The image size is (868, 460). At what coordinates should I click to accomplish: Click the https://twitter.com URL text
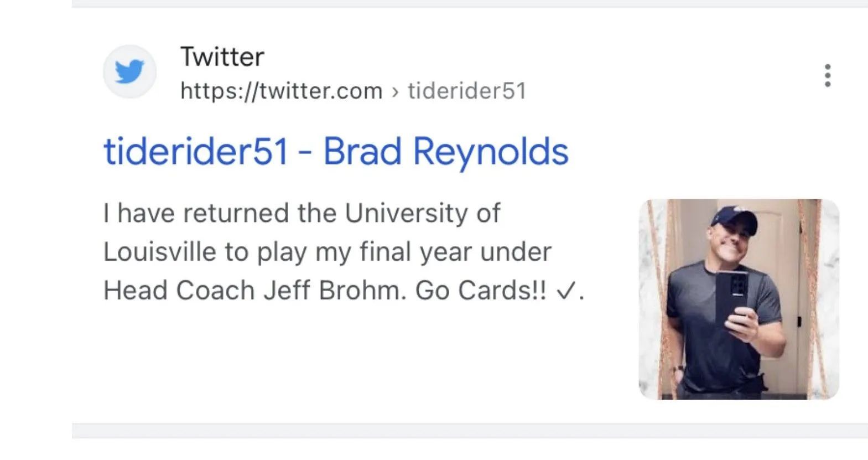(282, 91)
